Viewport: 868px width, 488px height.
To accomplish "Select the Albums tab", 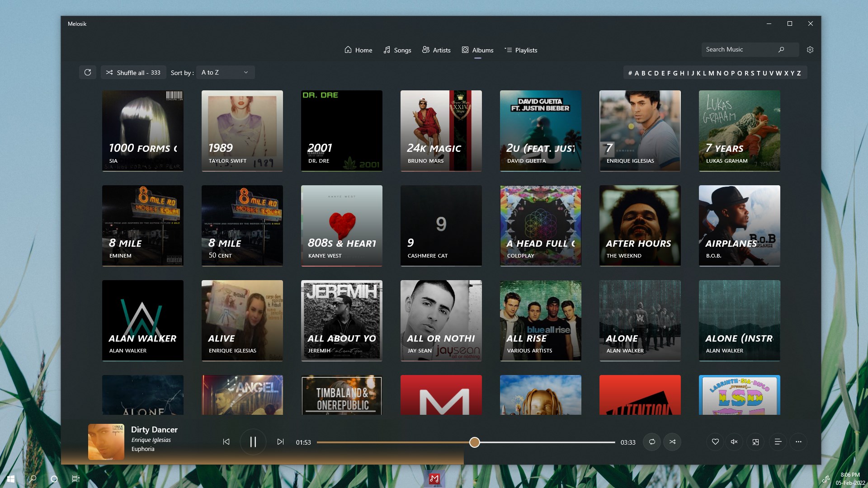I will tap(477, 50).
